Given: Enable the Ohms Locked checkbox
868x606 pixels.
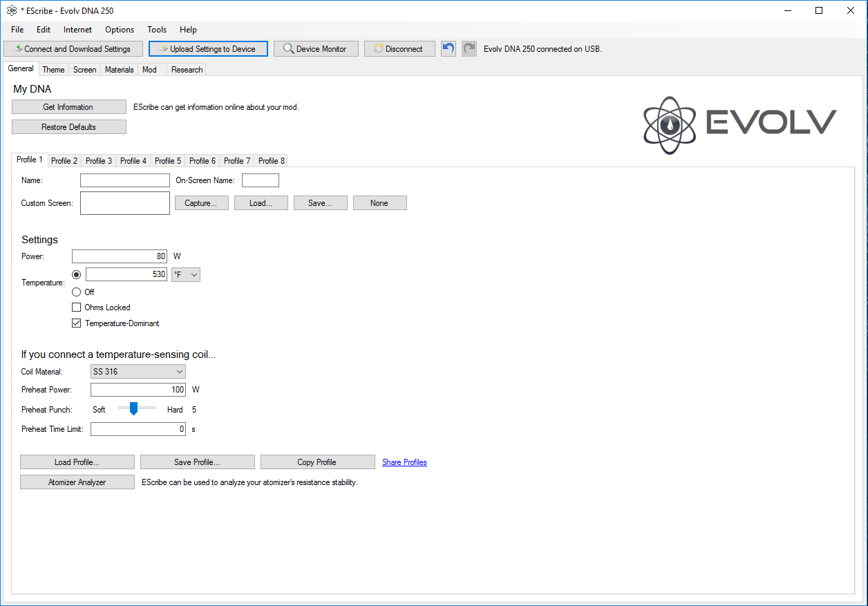Looking at the screenshot, I should point(77,307).
